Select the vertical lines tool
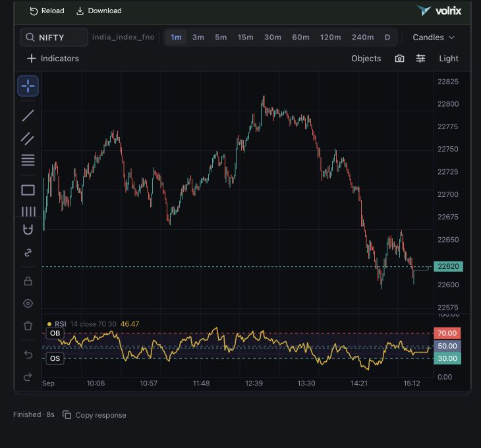Screen dimensions: 481x448 (x=28, y=211)
